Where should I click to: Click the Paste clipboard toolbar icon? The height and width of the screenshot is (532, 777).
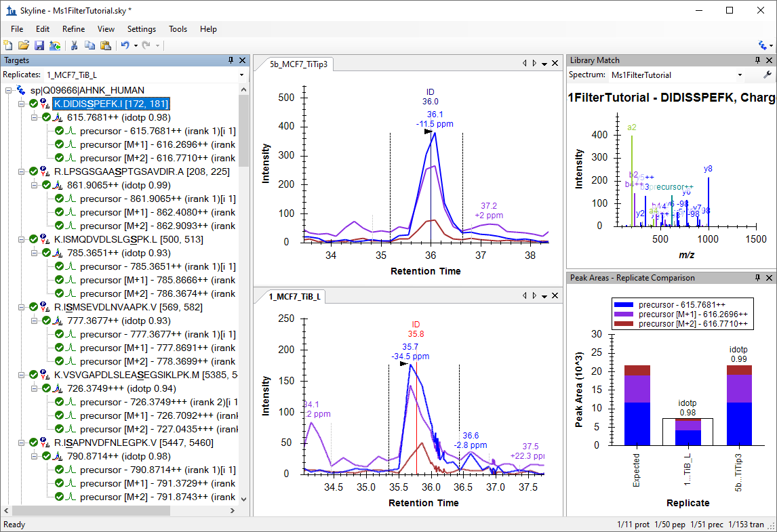106,45
